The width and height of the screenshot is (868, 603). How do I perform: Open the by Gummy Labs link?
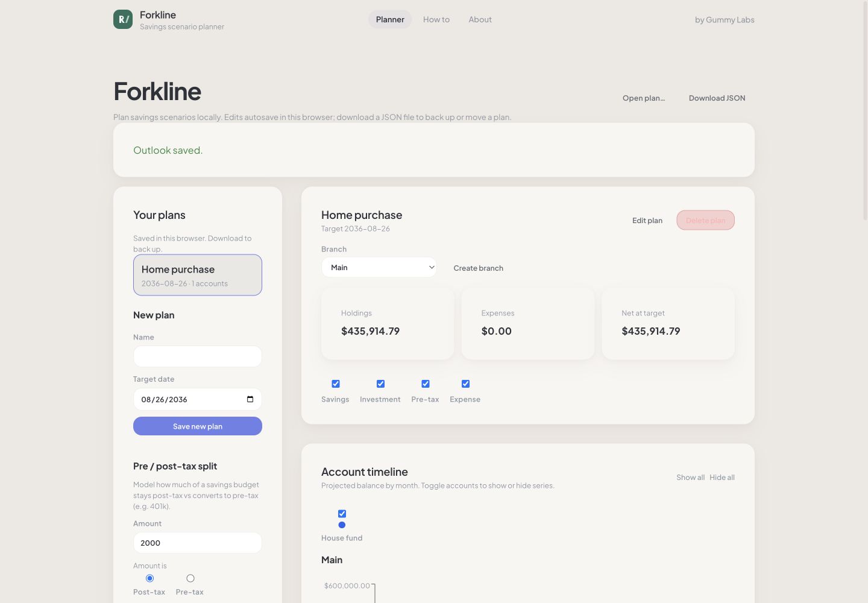(x=725, y=19)
